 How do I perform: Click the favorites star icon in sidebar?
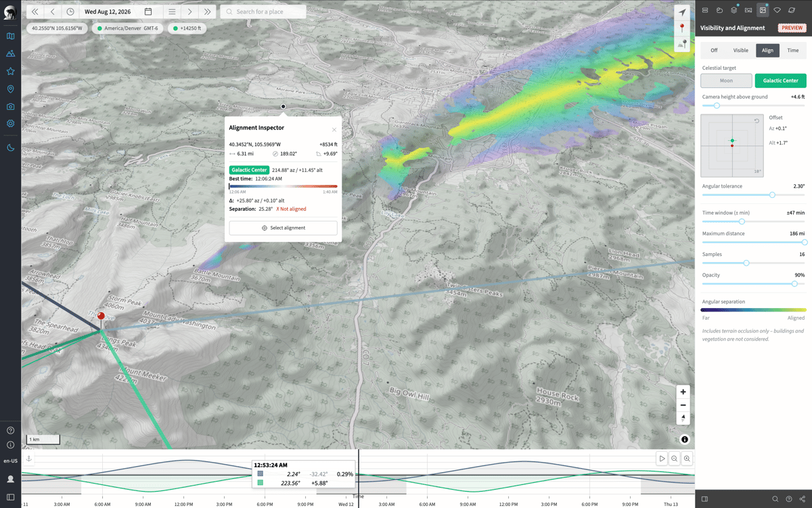pos(10,71)
